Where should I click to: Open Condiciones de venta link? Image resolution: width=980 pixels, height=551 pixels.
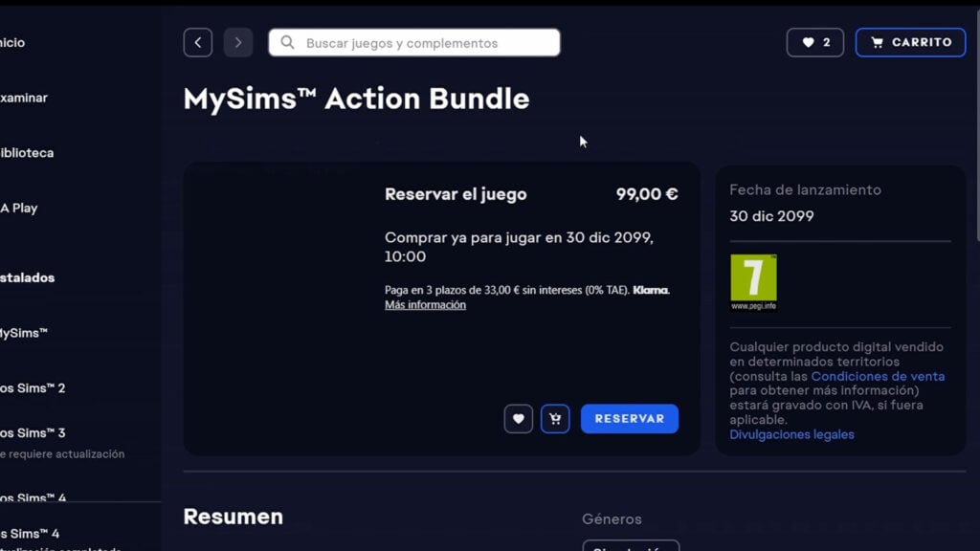[x=878, y=376]
